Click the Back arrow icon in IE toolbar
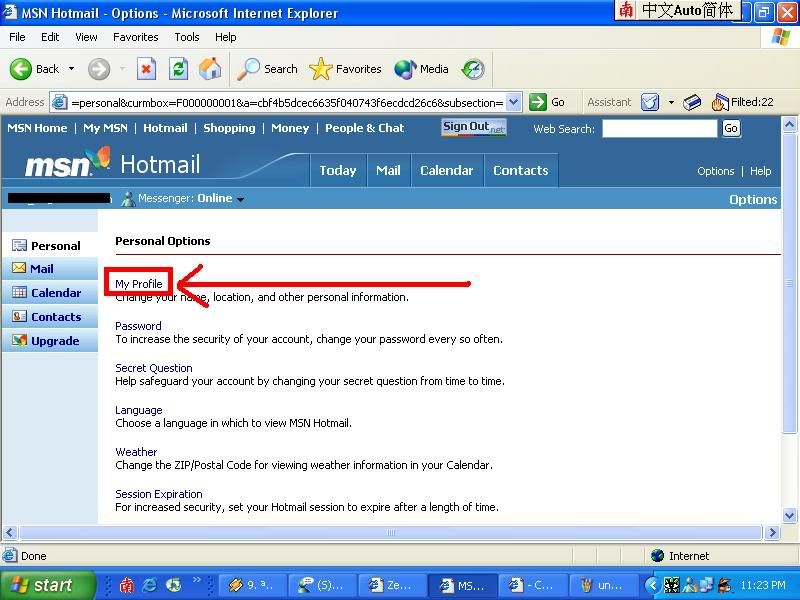 point(21,69)
